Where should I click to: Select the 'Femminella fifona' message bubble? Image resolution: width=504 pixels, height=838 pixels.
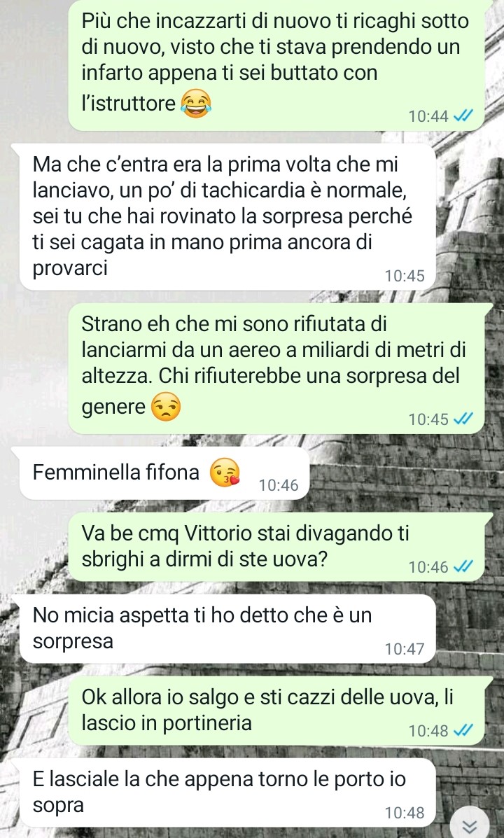[x=164, y=473]
